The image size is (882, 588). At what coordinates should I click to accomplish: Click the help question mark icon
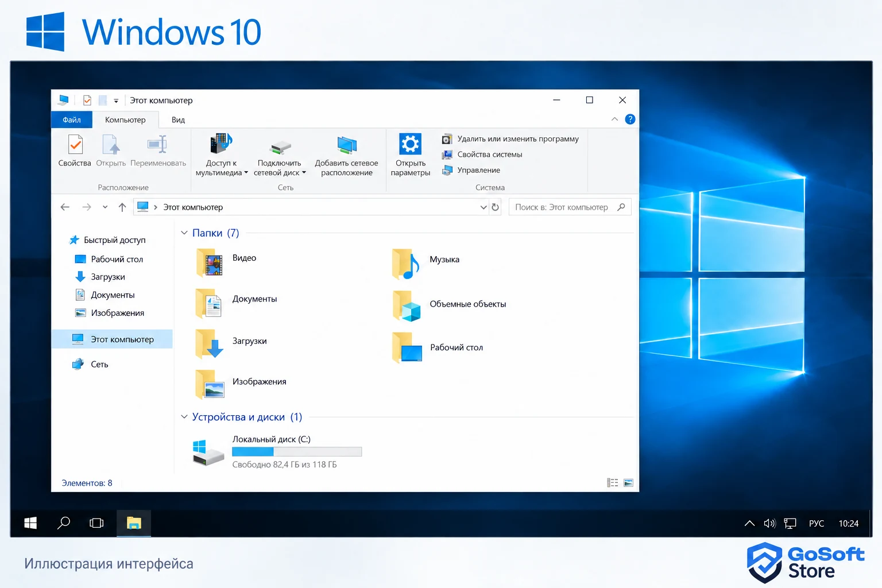click(x=630, y=119)
